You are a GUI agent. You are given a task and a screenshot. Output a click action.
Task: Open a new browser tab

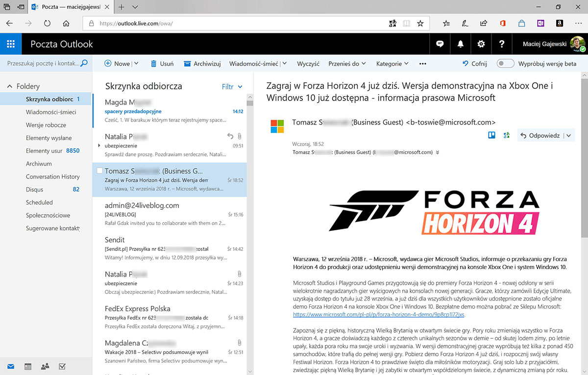121,7
